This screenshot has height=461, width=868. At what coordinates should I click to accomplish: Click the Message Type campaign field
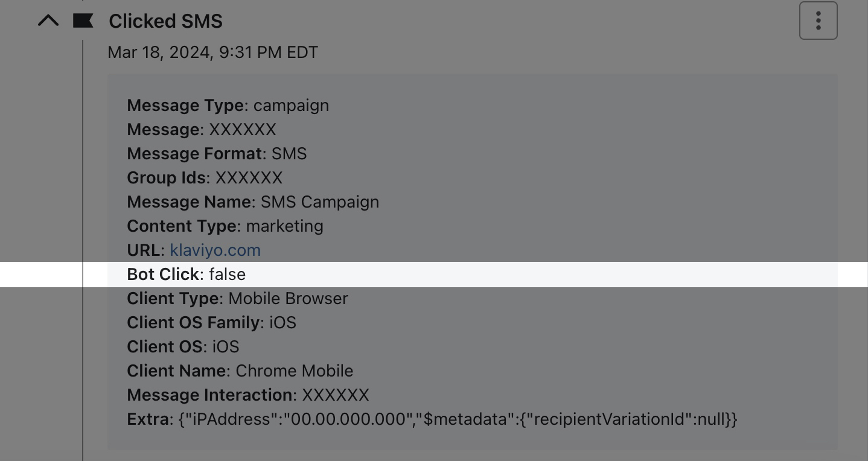(x=228, y=105)
